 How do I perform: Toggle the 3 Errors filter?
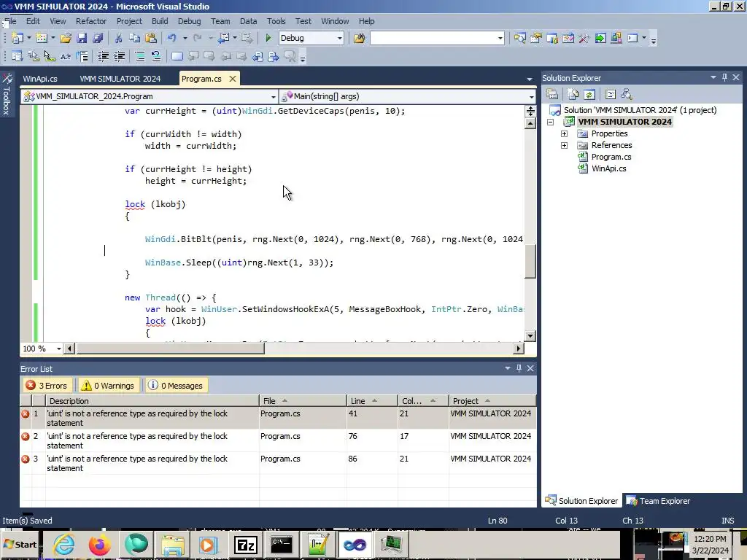pyautogui.click(x=47, y=385)
